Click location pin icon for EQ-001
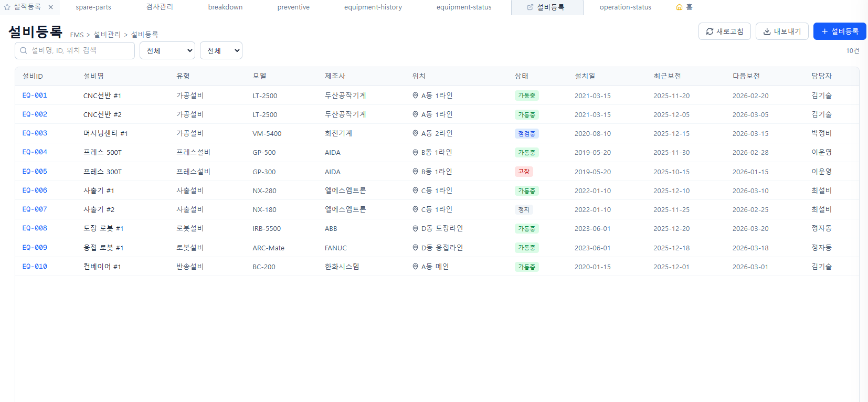This screenshot has width=868, height=402. [x=415, y=96]
